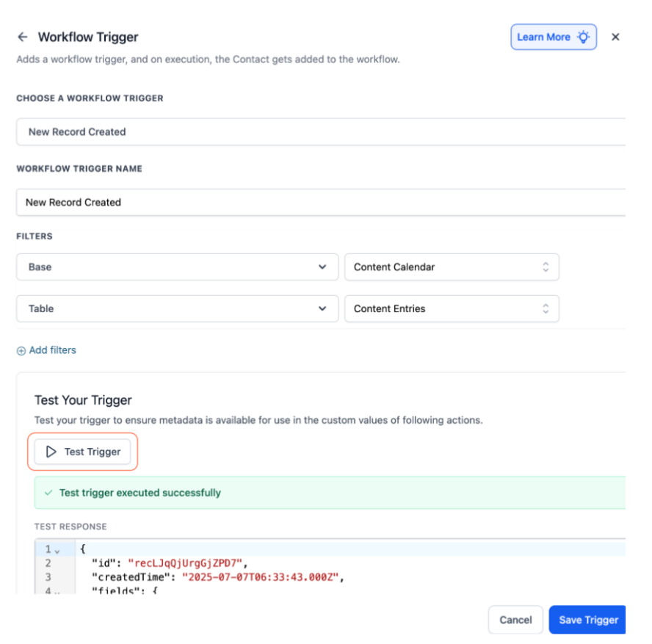The width and height of the screenshot is (652, 644).
Task: Click the Cancel button
Action: pos(515,620)
